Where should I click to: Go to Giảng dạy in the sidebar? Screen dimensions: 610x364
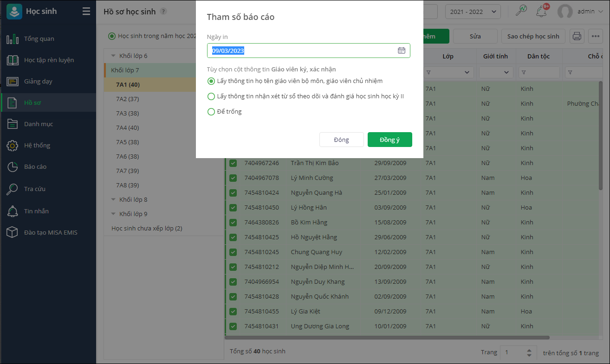48,81
